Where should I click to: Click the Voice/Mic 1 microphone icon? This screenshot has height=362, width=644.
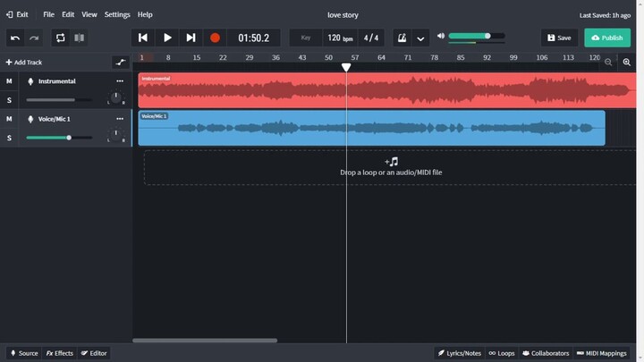tap(30, 119)
